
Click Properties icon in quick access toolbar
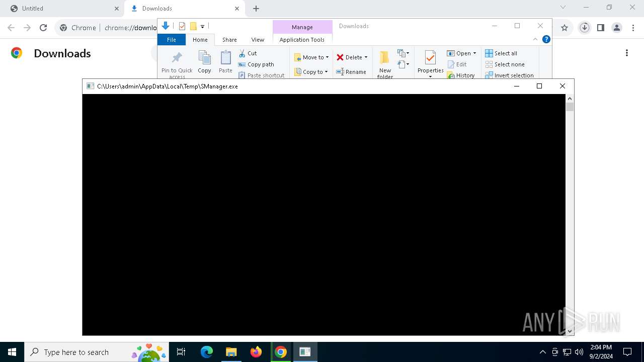pos(182,26)
